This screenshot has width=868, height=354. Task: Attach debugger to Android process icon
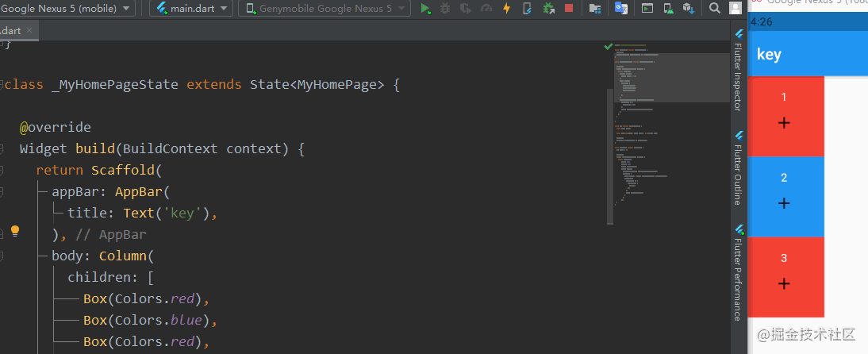click(548, 8)
